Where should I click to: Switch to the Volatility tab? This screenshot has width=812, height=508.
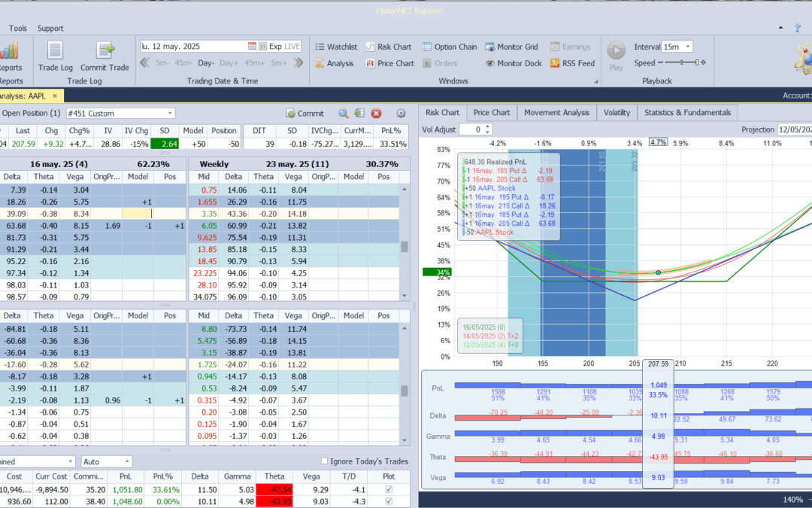(x=617, y=112)
